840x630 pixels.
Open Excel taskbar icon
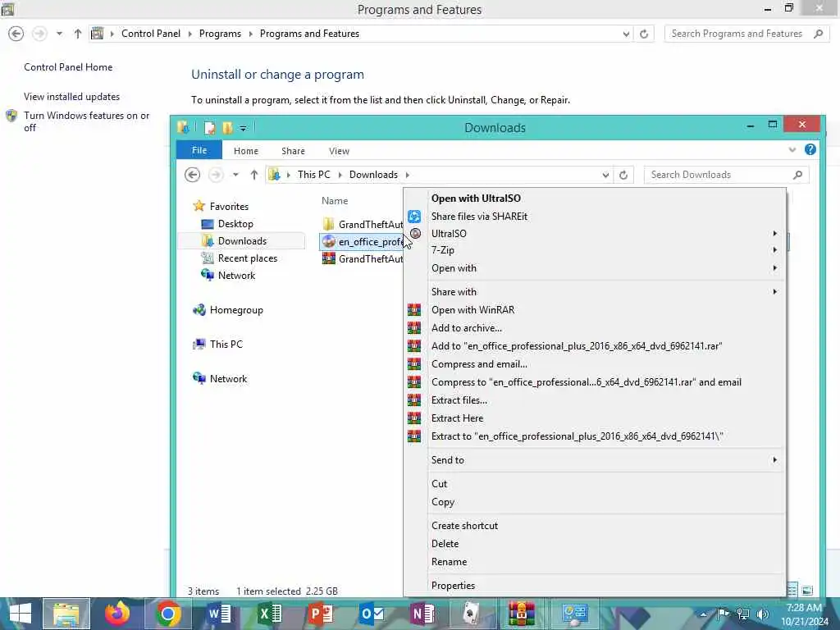click(x=269, y=614)
